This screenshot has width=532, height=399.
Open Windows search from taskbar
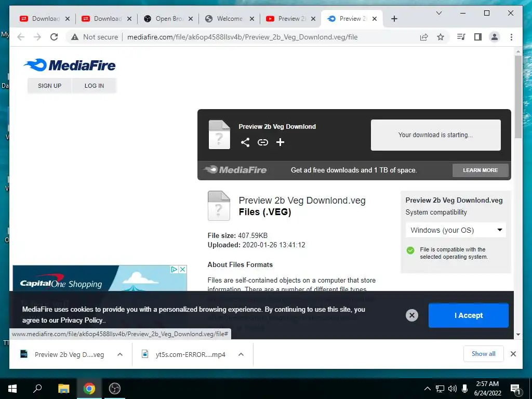37,389
